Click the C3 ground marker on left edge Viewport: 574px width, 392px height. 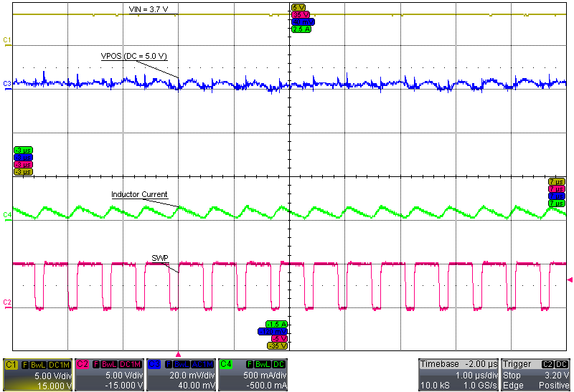click(x=7, y=84)
